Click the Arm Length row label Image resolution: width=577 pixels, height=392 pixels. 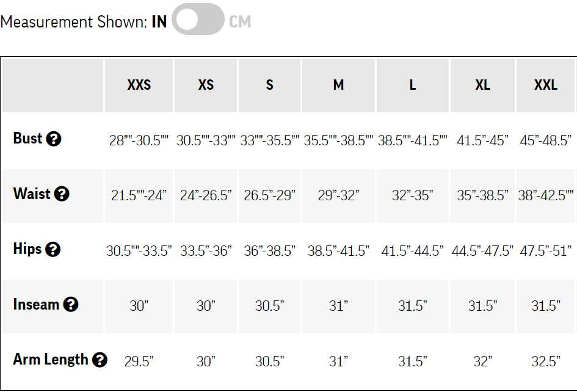click(x=51, y=360)
